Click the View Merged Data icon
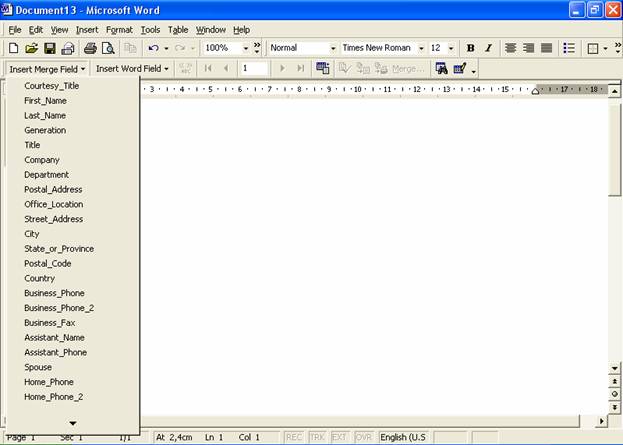Image resolution: width=623 pixels, height=445 pixels. 186,68
